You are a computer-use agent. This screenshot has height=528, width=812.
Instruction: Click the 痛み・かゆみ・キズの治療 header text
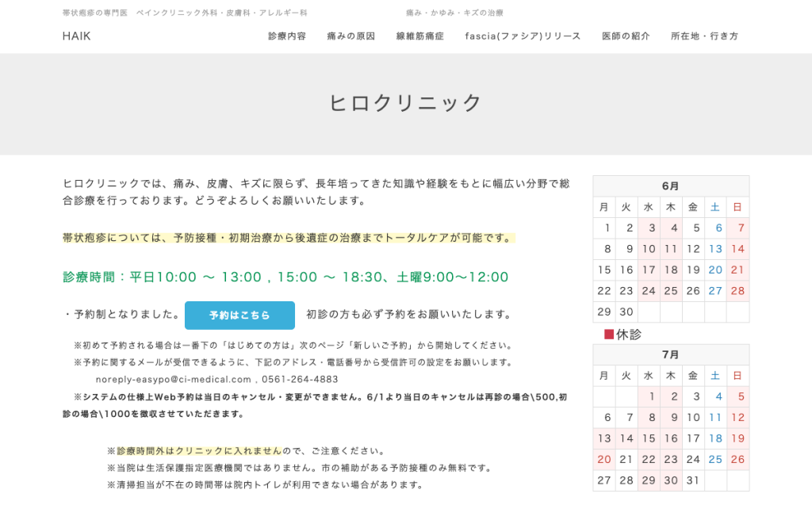click(454, 13)
